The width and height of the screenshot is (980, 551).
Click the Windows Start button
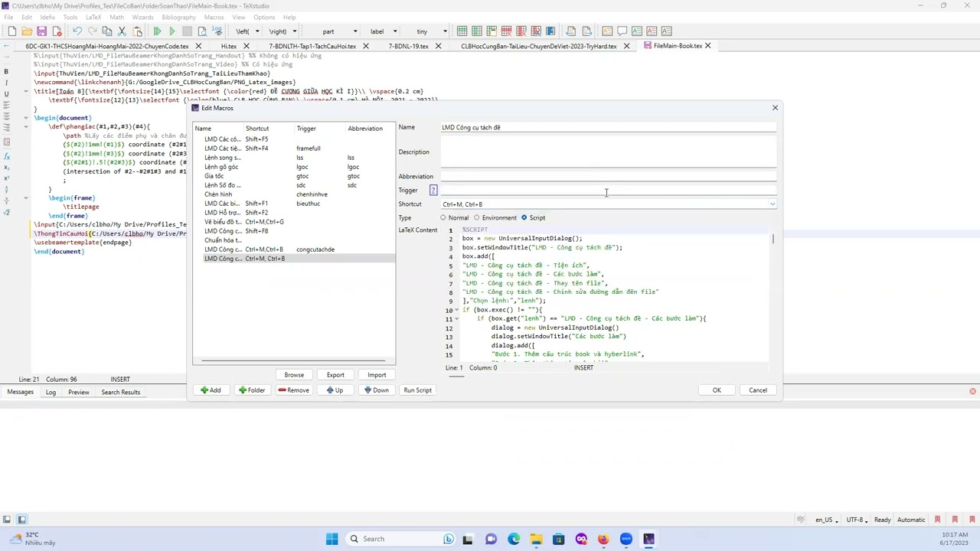332,539
